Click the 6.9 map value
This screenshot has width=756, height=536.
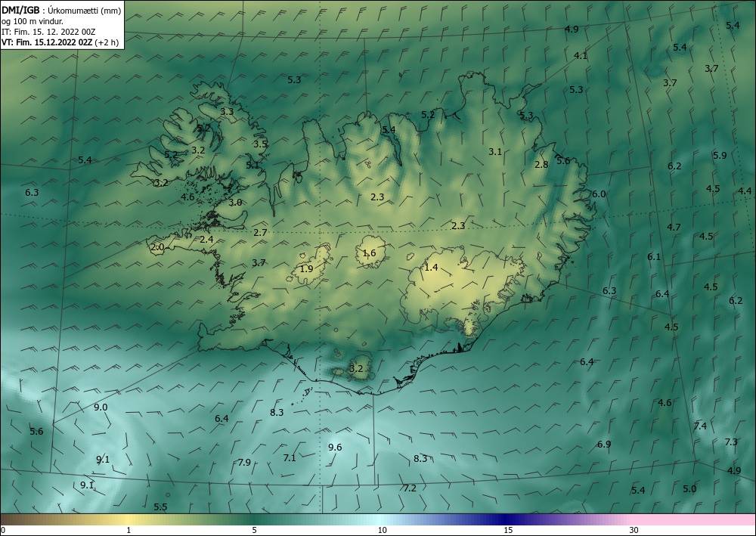point(604,444)
